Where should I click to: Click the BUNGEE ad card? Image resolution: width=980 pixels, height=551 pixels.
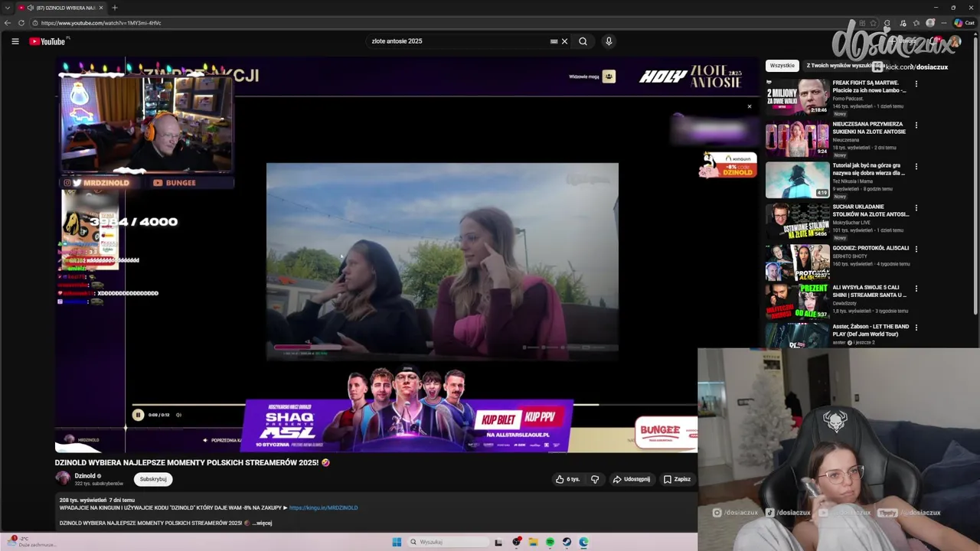click(x=666, y=433)
